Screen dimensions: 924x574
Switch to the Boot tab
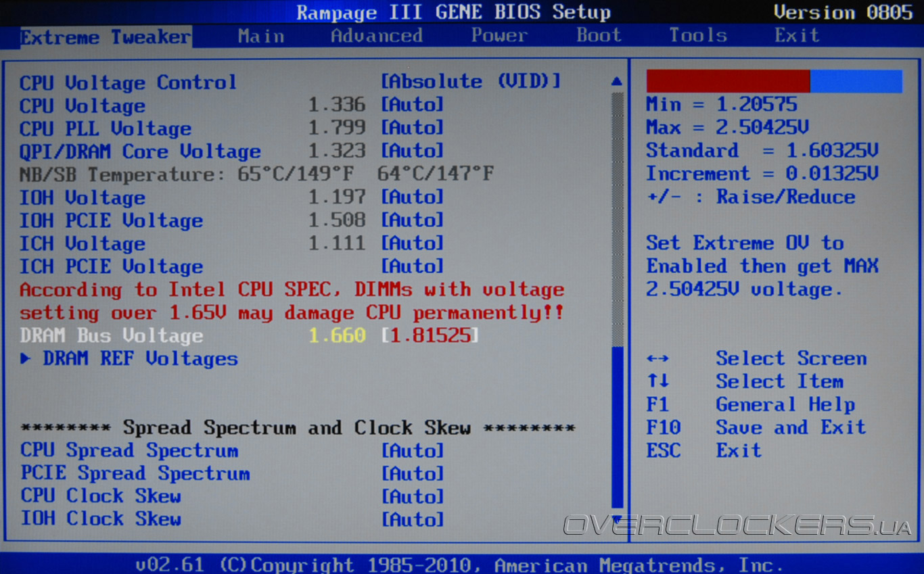coord(599,36)
